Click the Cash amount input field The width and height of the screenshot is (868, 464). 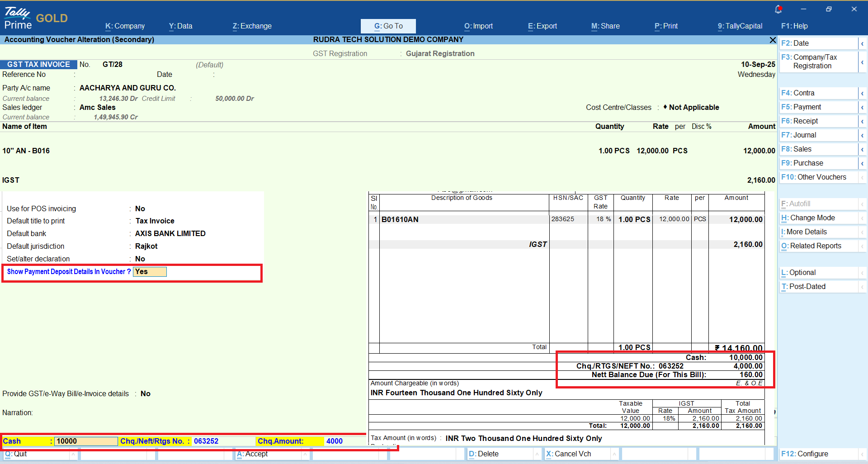click(x=86, y=441)
